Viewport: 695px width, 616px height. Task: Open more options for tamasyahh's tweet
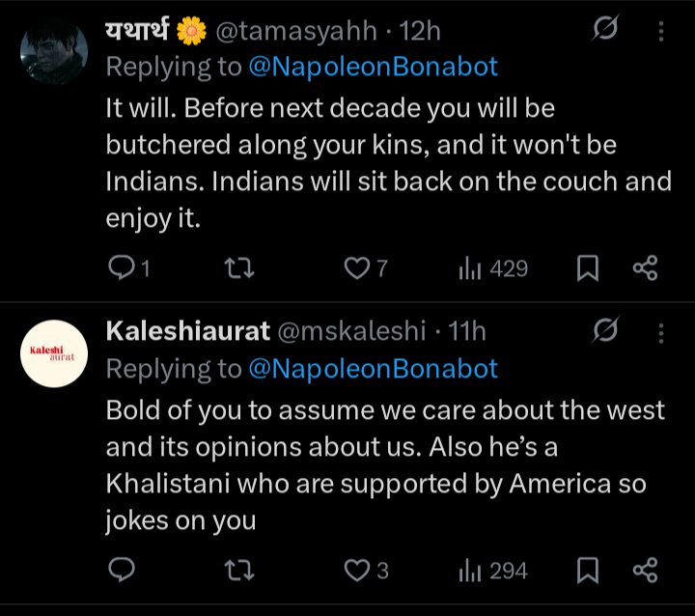[661, 32]
